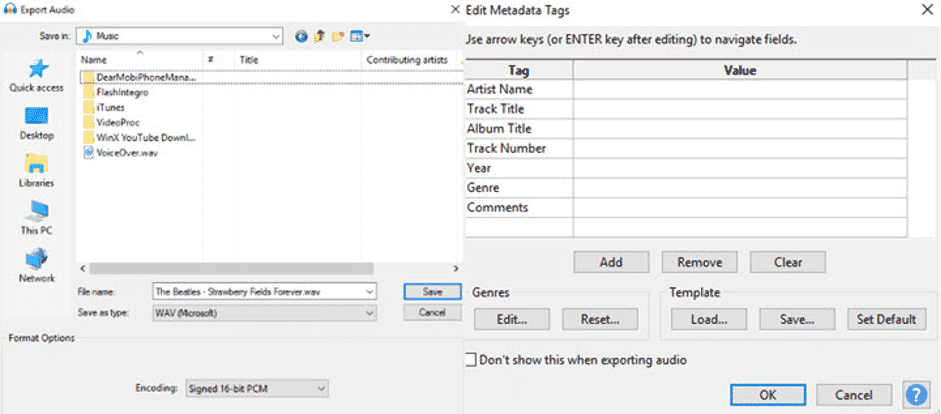Click Cancel in Edit Metadata Tags
941x414 pixels.
(853, 395)
